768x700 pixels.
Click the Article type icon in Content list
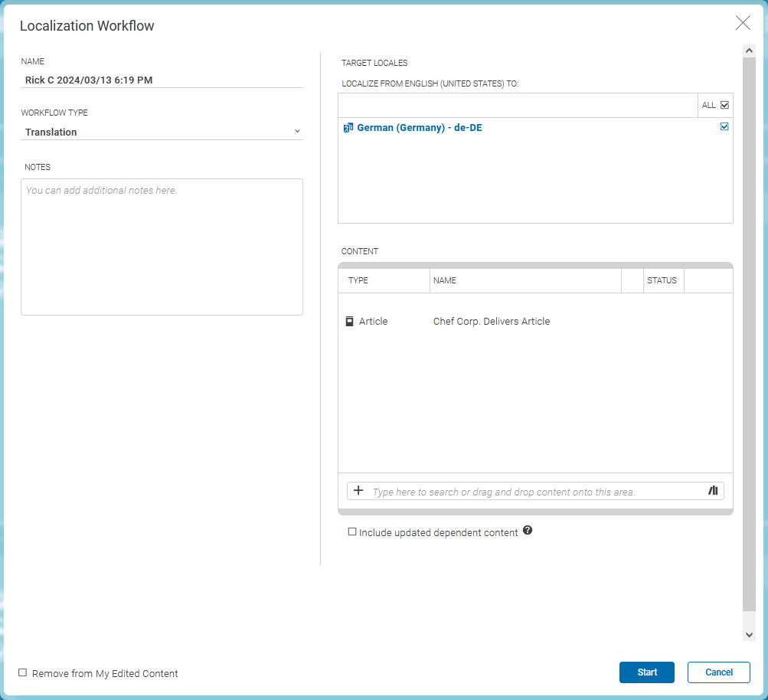pos(349,321)
